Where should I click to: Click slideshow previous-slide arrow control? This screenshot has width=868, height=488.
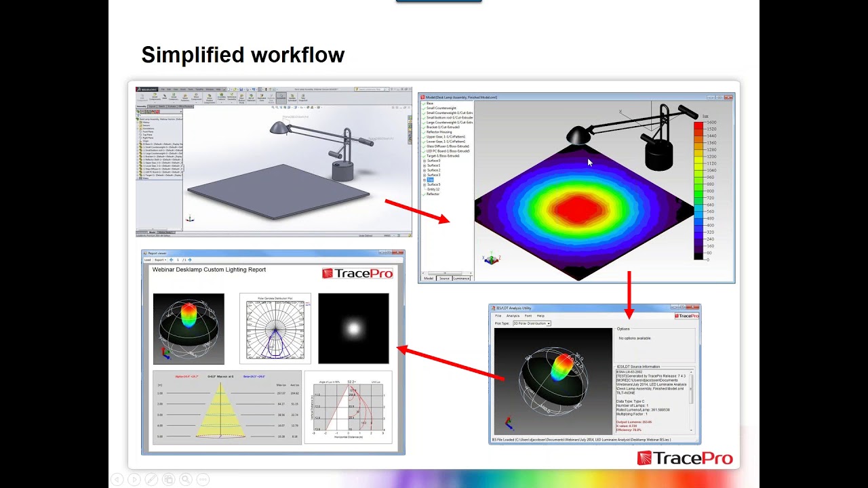click(x=117, y=479)
